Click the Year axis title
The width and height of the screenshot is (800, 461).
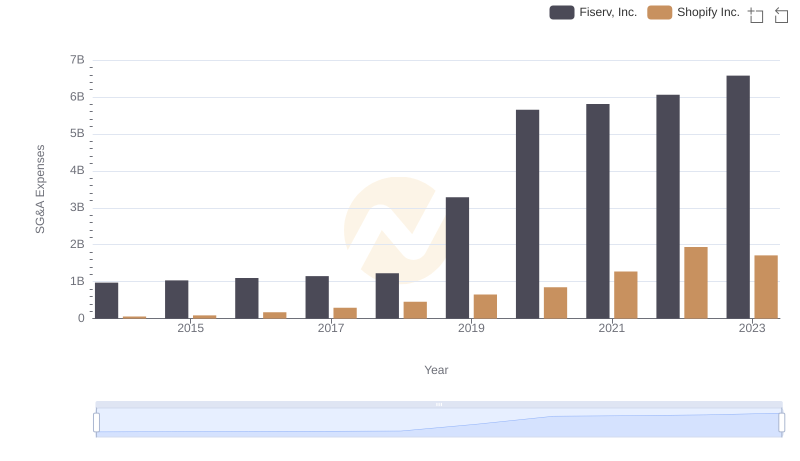pyautogui.click(x=436, y=370)
